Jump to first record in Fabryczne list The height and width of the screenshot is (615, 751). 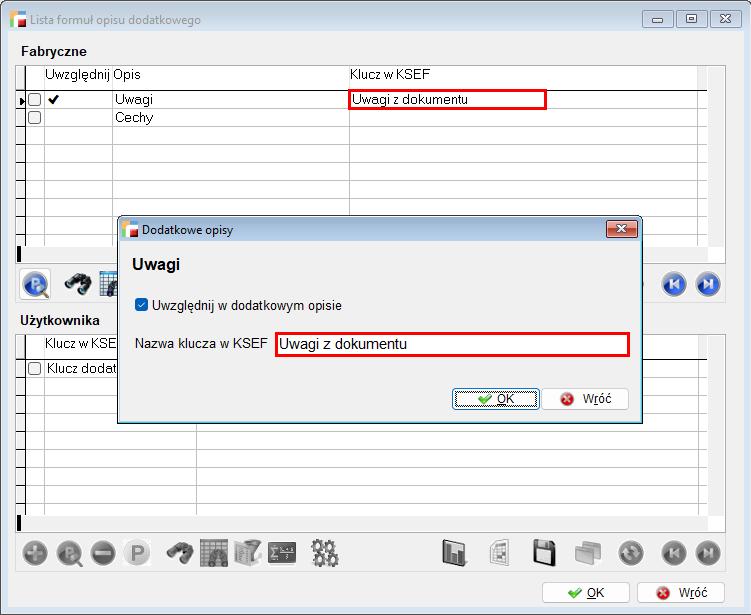pyautogui.click(x=673, y=285)
